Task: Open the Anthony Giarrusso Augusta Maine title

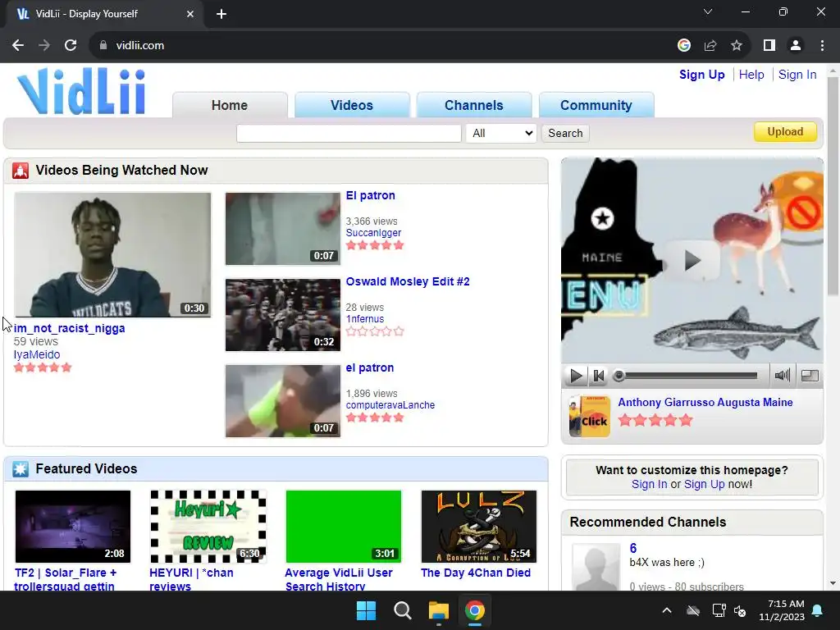Action: point(705,402)
